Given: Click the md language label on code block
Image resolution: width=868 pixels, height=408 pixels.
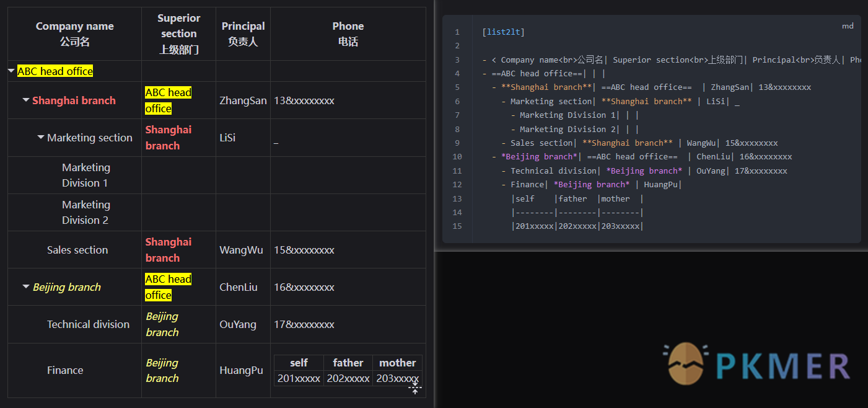Looking at the screenshot, I should 848,26.
